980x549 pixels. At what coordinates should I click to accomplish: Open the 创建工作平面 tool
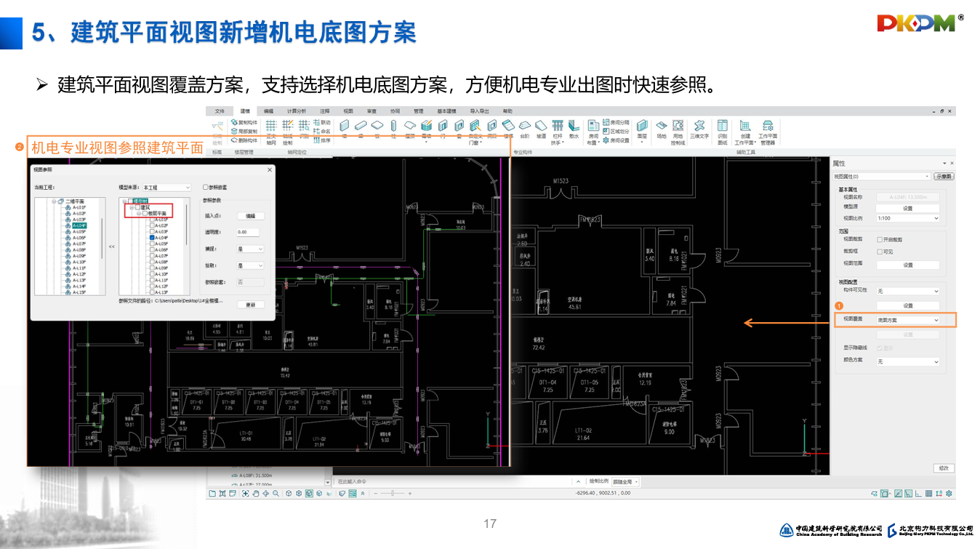[745, 132]
